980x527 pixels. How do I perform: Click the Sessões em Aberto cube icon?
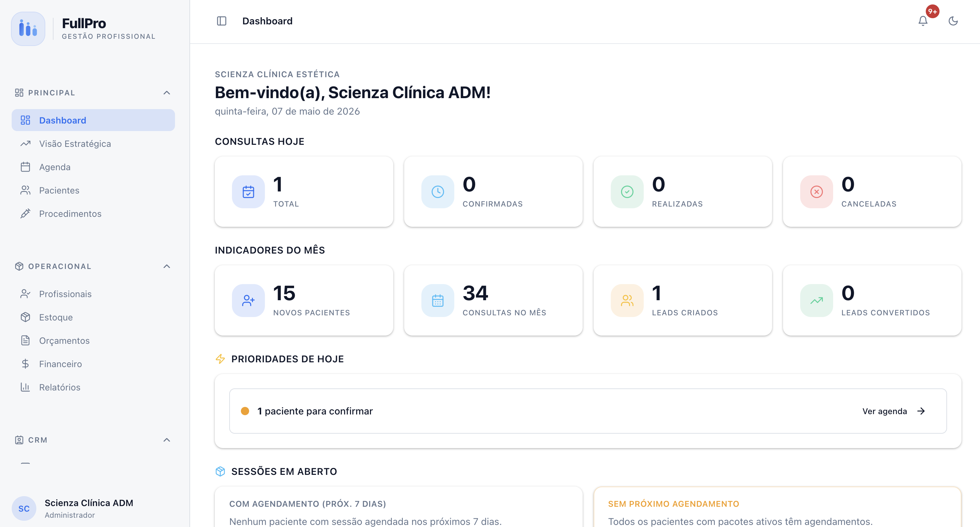tap(220, 471)
